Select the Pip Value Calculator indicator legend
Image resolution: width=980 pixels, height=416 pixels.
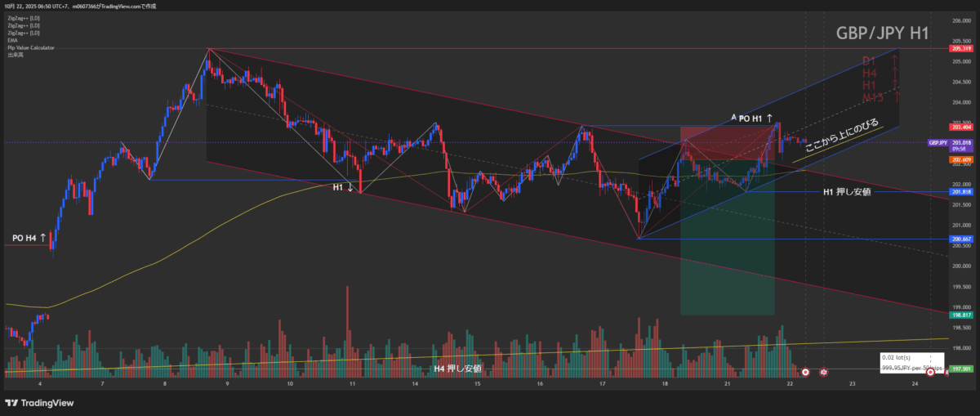point(31,47)
